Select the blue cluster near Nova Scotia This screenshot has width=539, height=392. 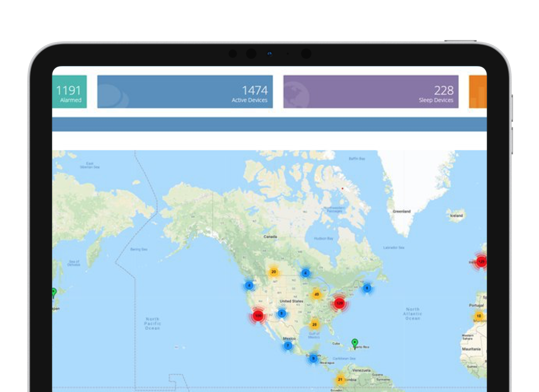(x=366, y=288)
